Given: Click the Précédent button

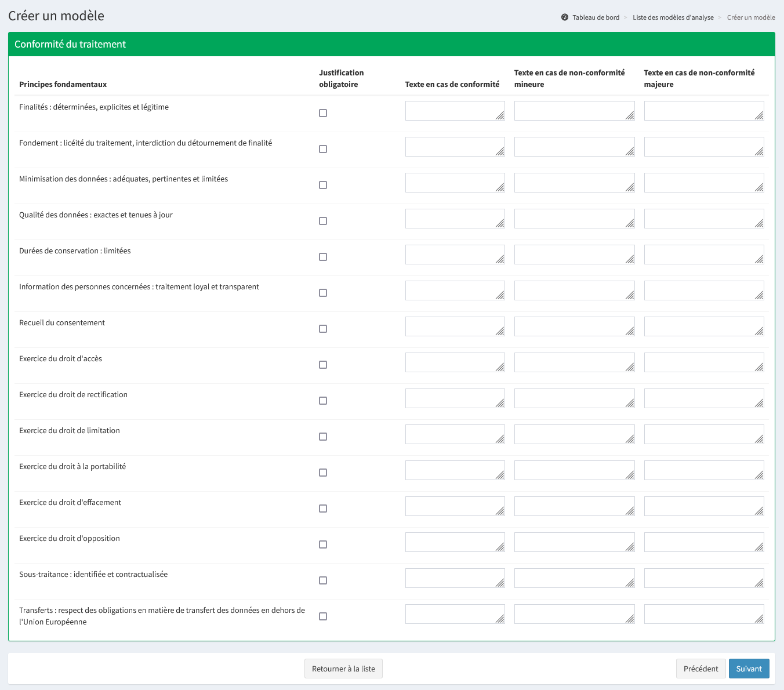Looking at the screenshot, I should (x=700, y=669).
